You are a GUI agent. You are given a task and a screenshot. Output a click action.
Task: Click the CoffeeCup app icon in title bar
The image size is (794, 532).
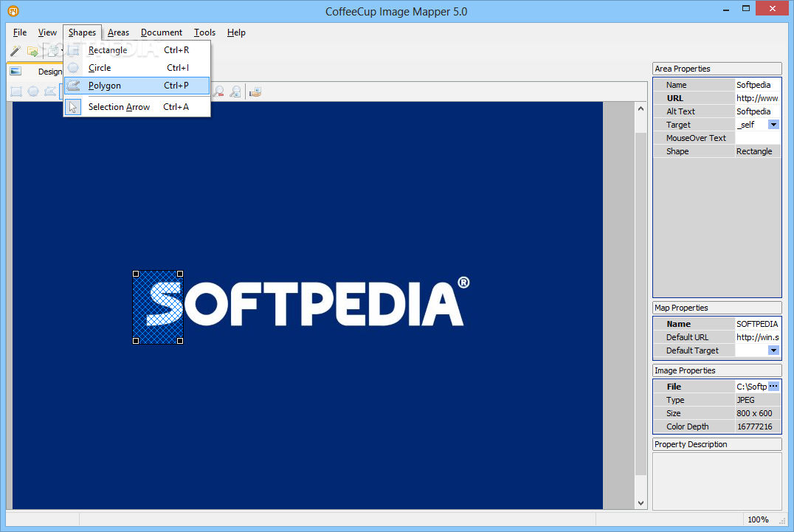pos(13,10)
